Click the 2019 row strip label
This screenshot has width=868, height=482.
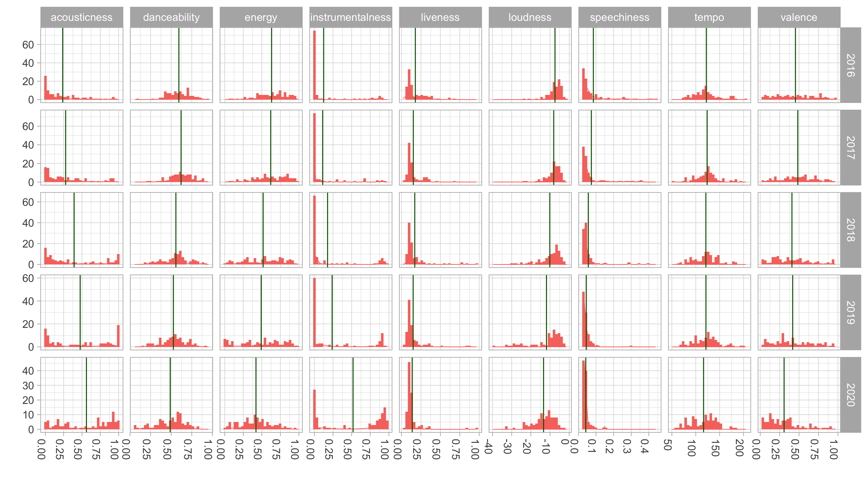point(850,312)
